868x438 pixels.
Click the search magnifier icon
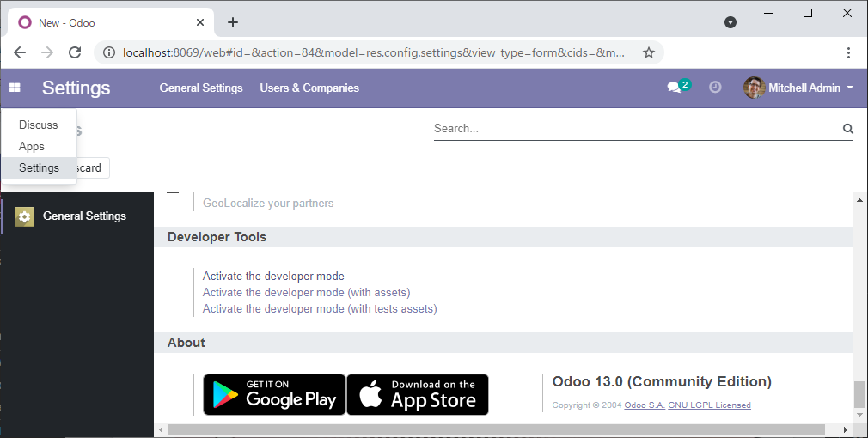point(847,129)
